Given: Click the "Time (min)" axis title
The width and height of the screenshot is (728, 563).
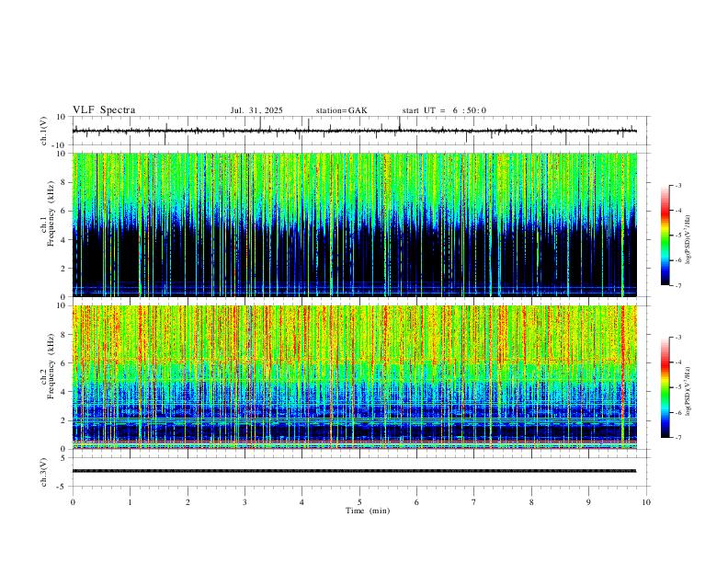Looking at the screenshot, I should [x=368, y=511].
